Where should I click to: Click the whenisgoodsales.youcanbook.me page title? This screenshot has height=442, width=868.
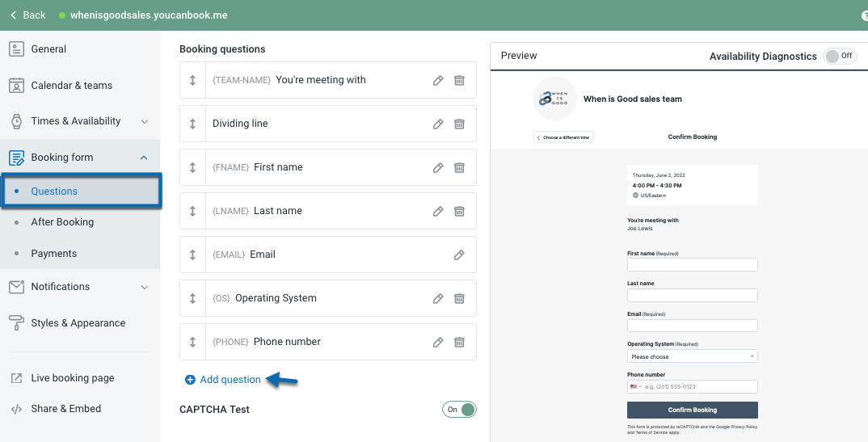pyautogui.click(x=149, y=15)
